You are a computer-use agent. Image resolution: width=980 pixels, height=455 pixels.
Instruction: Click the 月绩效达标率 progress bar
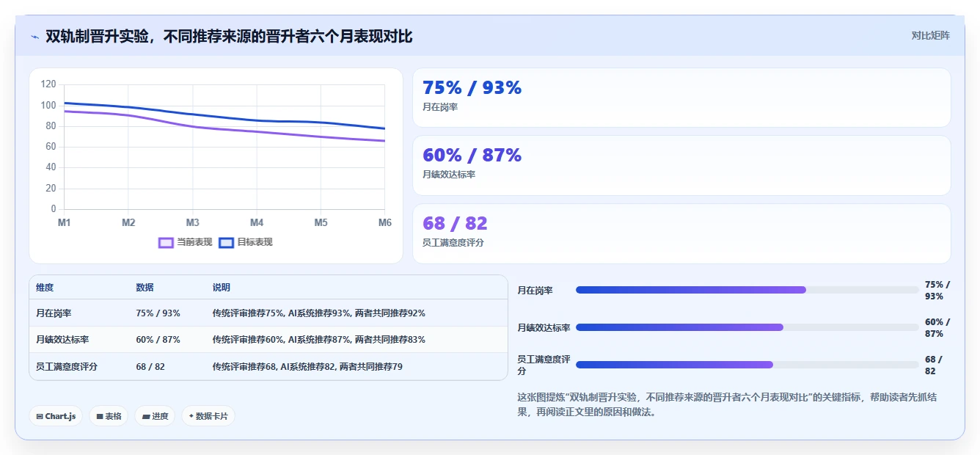747,327
